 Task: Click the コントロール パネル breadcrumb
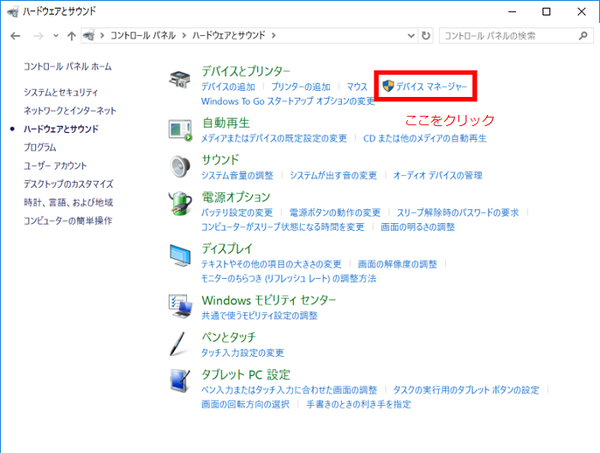(x=143, y=36)
